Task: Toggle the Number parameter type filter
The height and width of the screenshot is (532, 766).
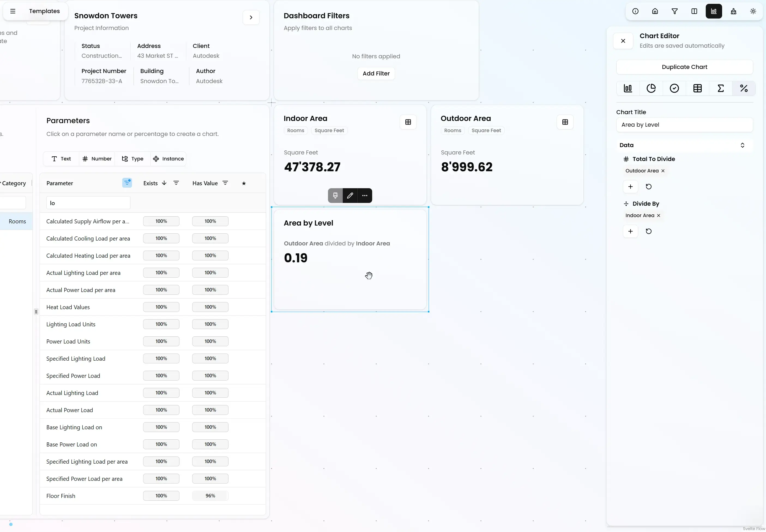Action: point(97,159)
